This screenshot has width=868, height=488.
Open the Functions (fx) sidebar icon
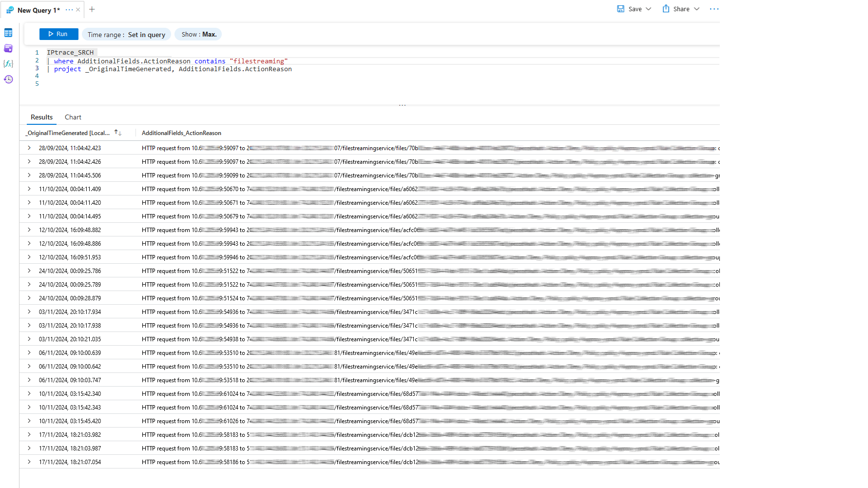point(8,64)
